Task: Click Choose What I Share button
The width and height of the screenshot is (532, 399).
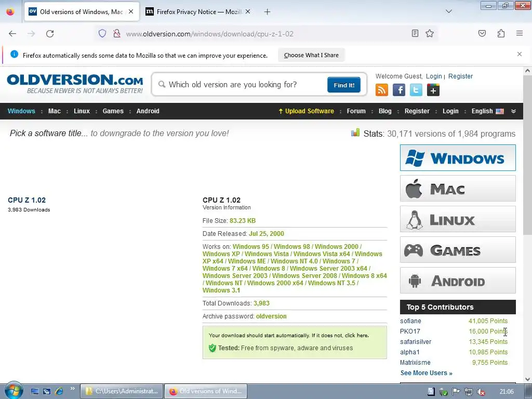Action: [311, 55]
